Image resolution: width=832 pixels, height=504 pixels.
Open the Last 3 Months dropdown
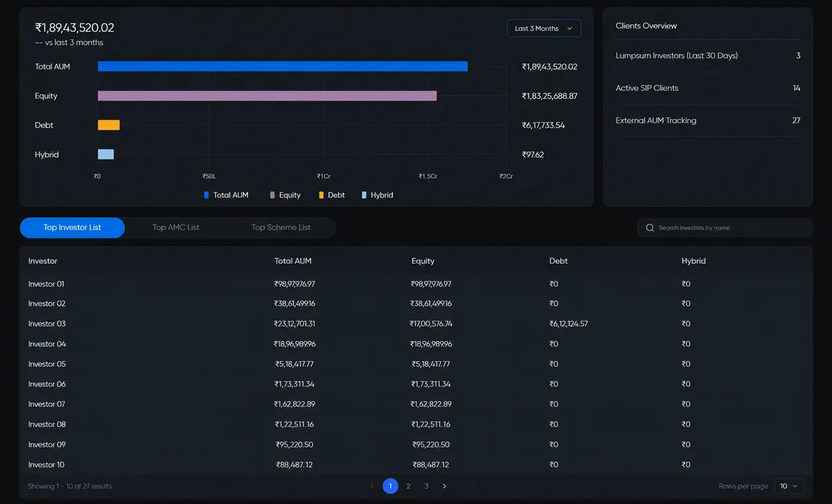pos(544,28)
